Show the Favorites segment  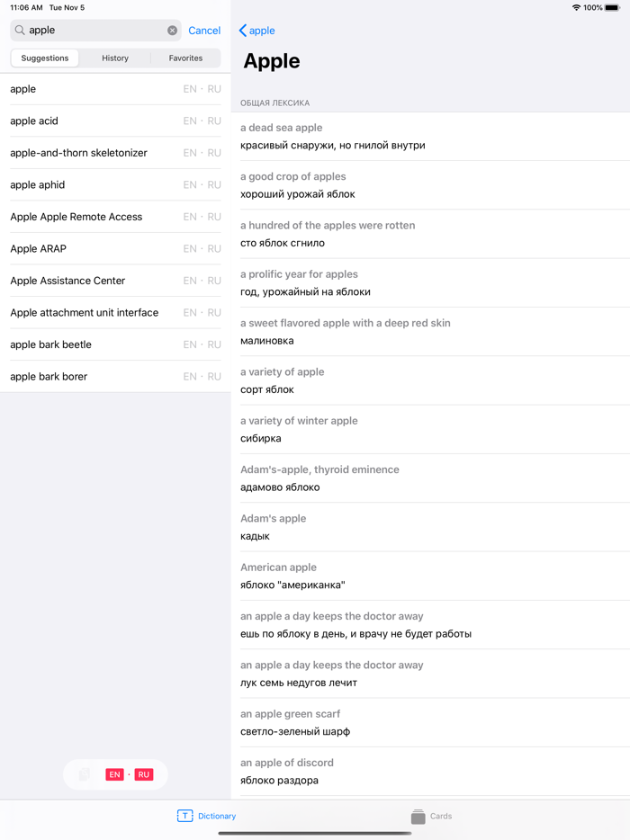point(185,58)
